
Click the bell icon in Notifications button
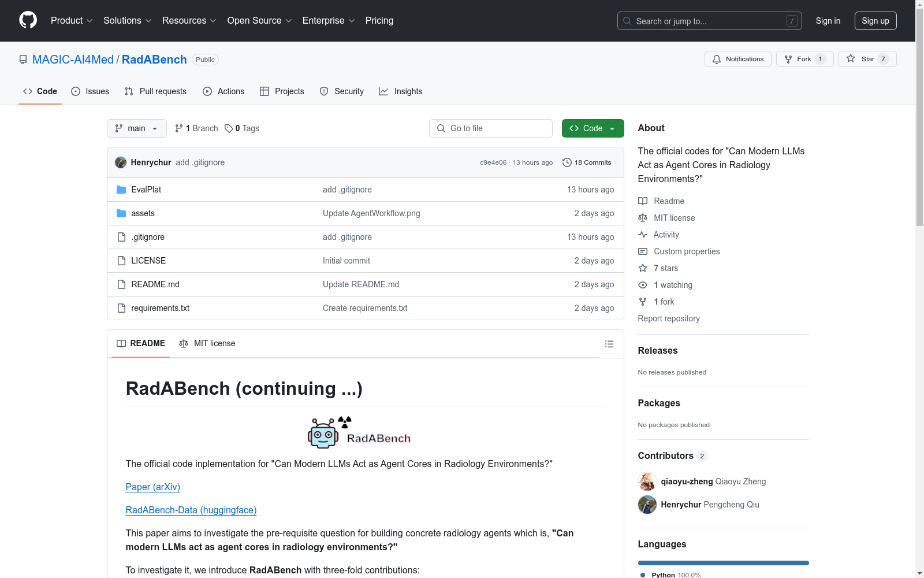click(x=717, y=59)
